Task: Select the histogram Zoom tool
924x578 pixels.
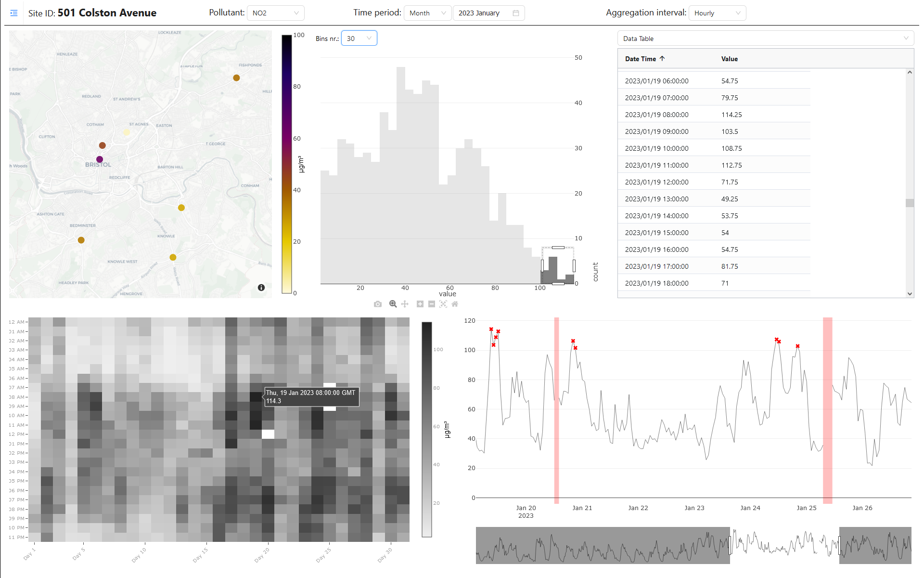Action: 393,304
